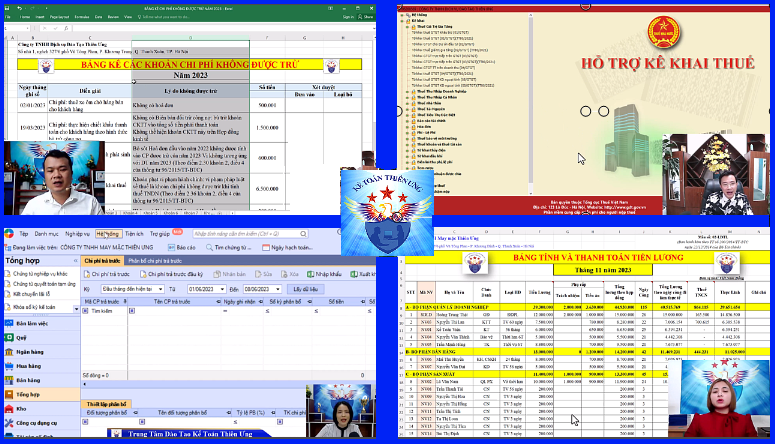Click the MISA colorful logo icon

pyautogui.click(x=9, y=234)
